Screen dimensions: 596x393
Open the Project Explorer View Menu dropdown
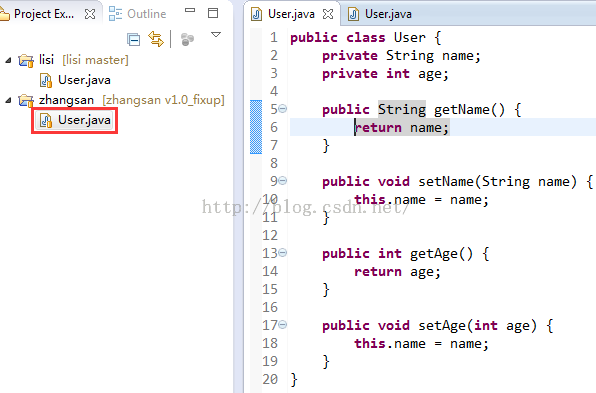(216, 35)
